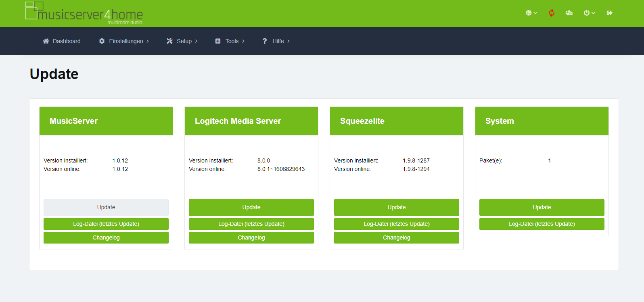This screenshot has width=644, height=302.
Task: Expand the power options chevron
Action: click(x=593, y=13)
